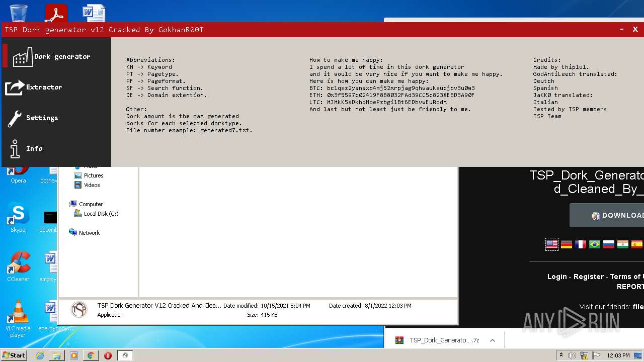Select the LTC wallet address line
644x362 pixels.
click(378, 102)
